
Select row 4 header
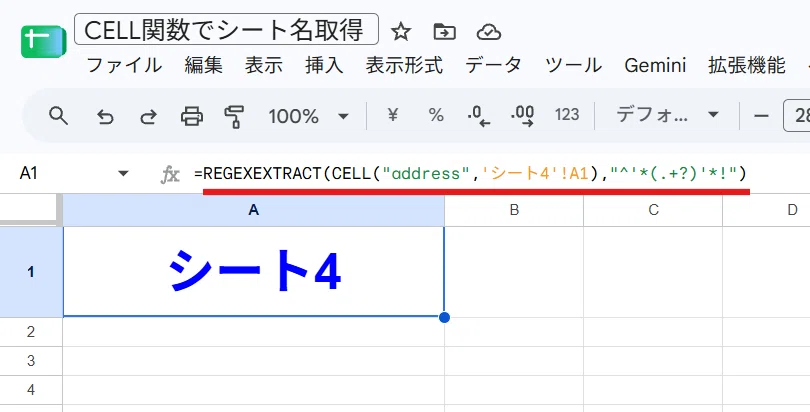tap(31, 390)
